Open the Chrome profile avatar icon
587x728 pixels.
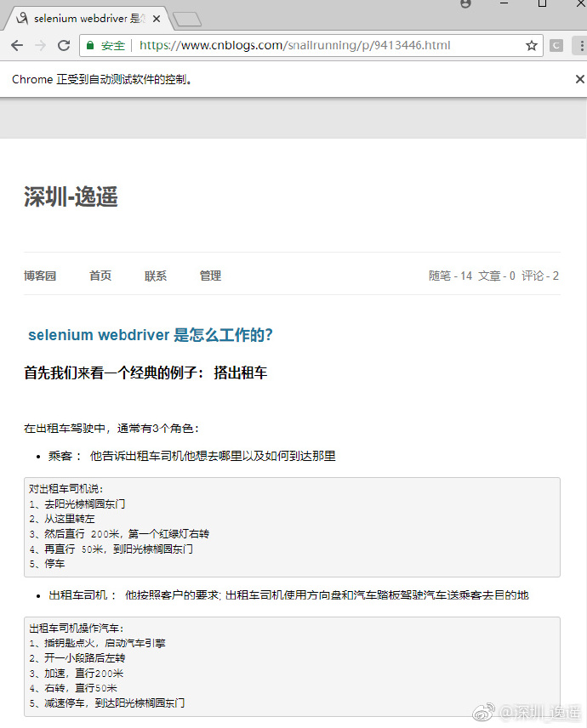[x=466, y=3]
